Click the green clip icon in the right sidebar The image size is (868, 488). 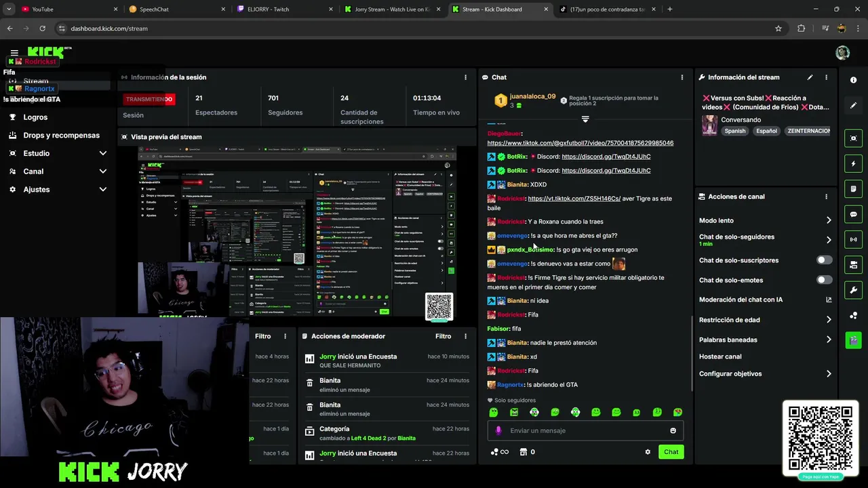853,340
